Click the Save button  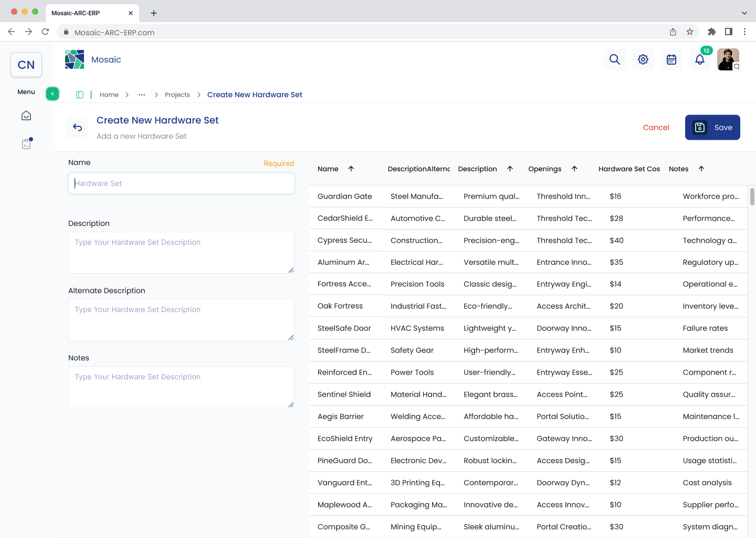pyautogui.click(x=712, y=127)
